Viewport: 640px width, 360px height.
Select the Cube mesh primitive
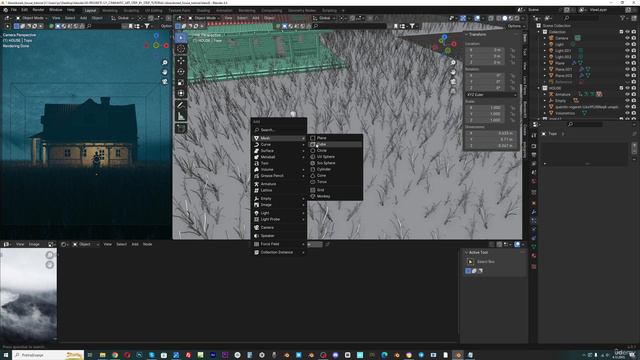tap(335, 144)
